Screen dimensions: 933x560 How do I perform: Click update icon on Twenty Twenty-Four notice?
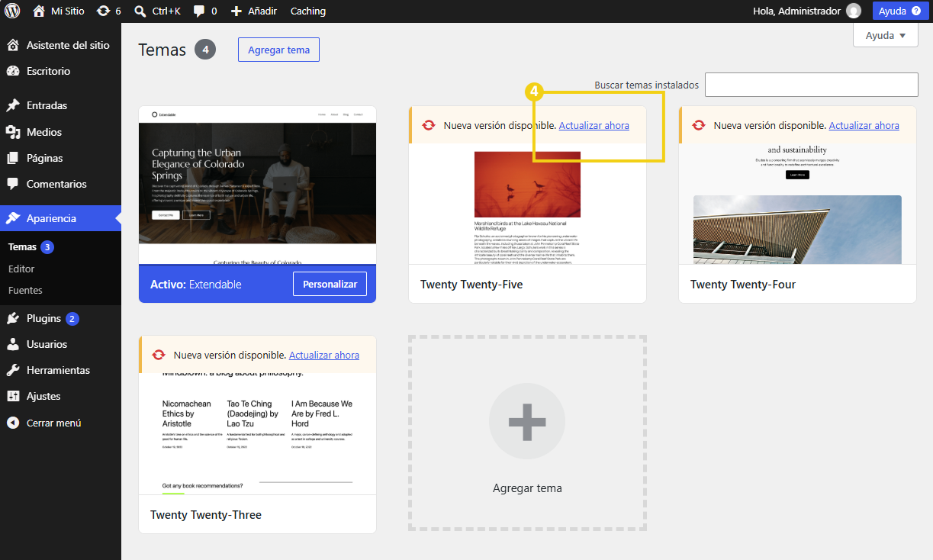(x=699, y=125)
